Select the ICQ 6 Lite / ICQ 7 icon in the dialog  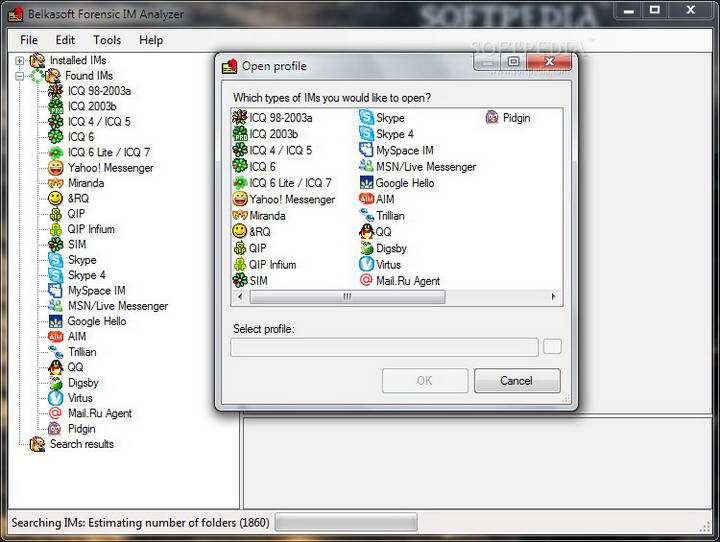coord(239,183)
